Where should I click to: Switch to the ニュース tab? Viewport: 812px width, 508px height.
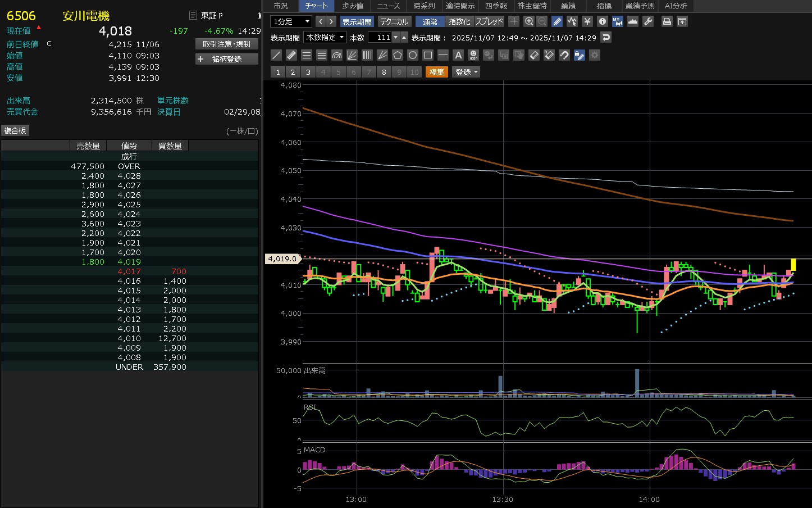(x=388, y=6)
